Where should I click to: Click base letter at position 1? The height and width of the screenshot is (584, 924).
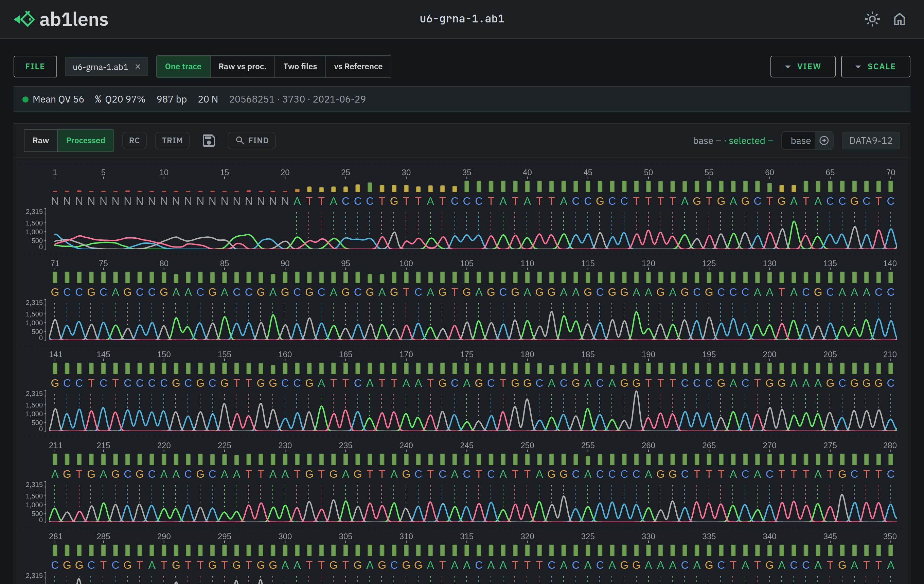[55, 201]
